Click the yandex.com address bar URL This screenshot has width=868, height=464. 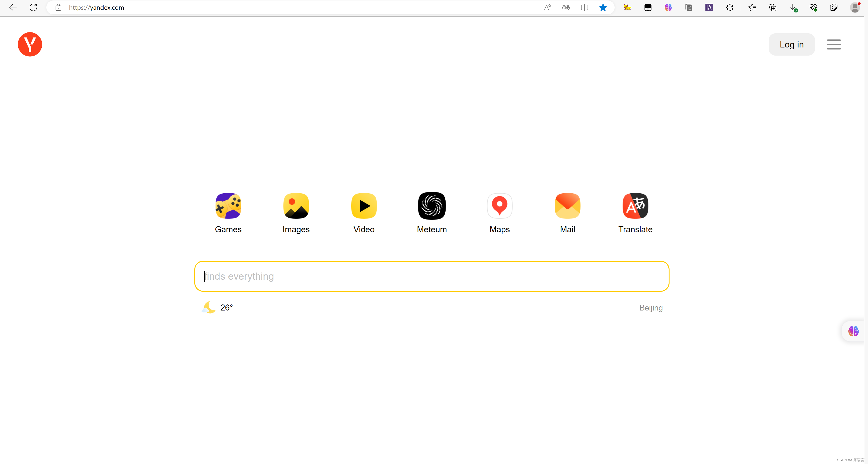coord(96,7)
